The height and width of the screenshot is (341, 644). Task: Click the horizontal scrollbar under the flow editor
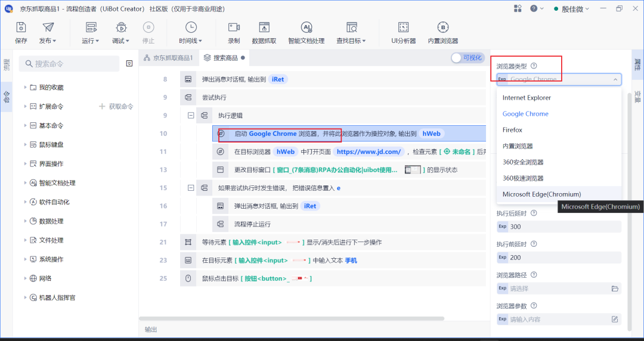(292, 318)
